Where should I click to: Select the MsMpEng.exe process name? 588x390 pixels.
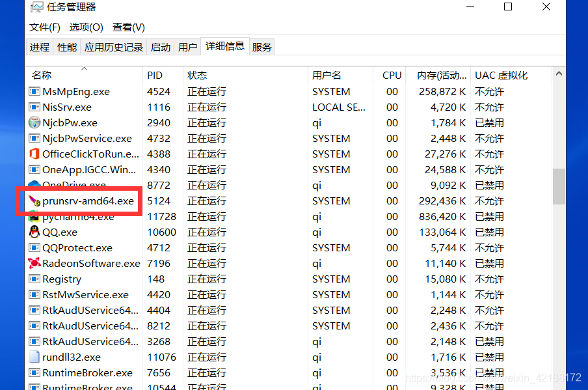tap(76, 91)
